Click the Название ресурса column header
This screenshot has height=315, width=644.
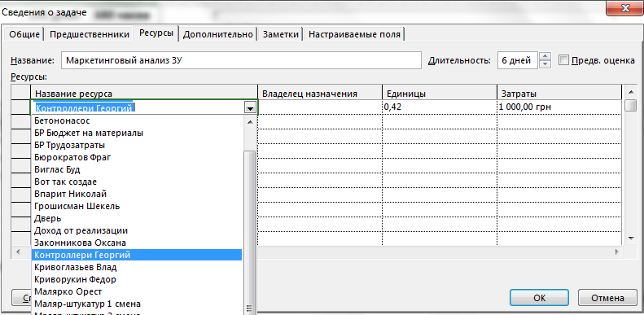[x=144, y=94]
